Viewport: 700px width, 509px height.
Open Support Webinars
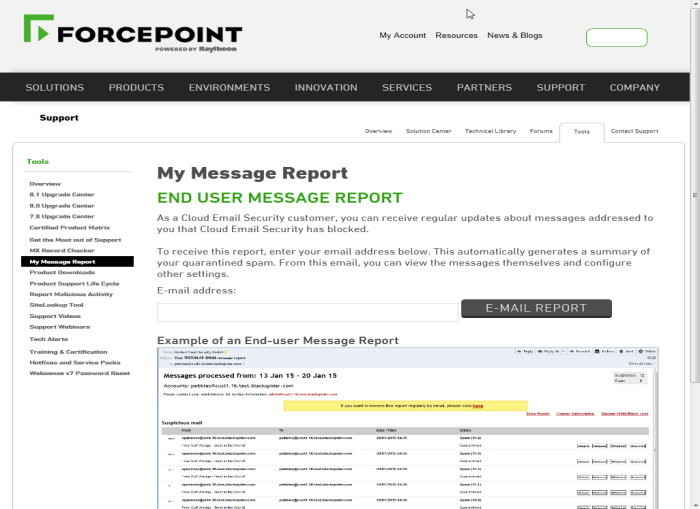(x=60, y=327)
